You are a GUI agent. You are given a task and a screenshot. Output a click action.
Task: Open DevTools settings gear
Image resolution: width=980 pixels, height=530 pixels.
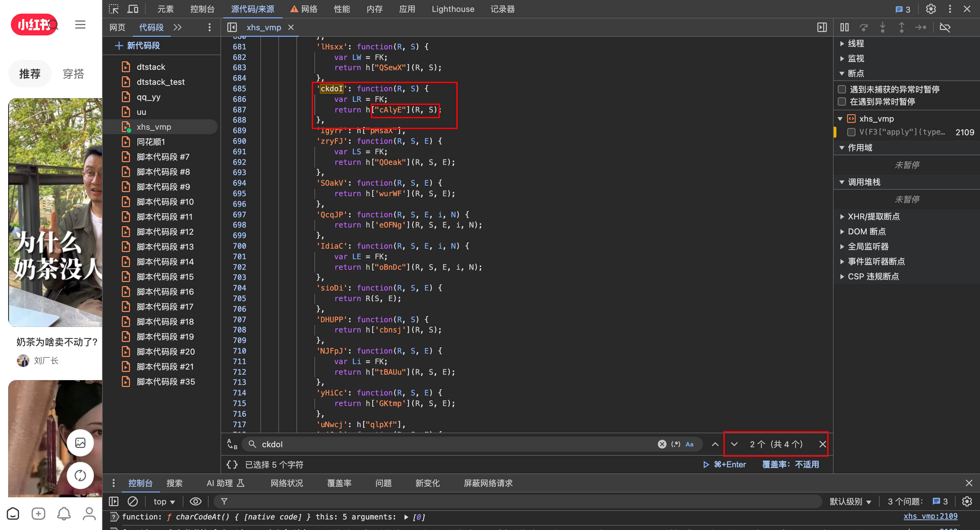pos(931,9)
